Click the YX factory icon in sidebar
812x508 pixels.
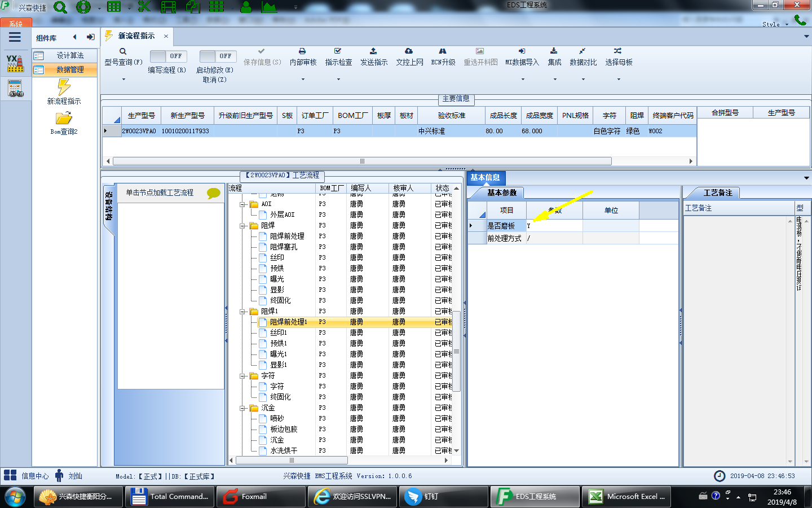click(x=15, y=63)
